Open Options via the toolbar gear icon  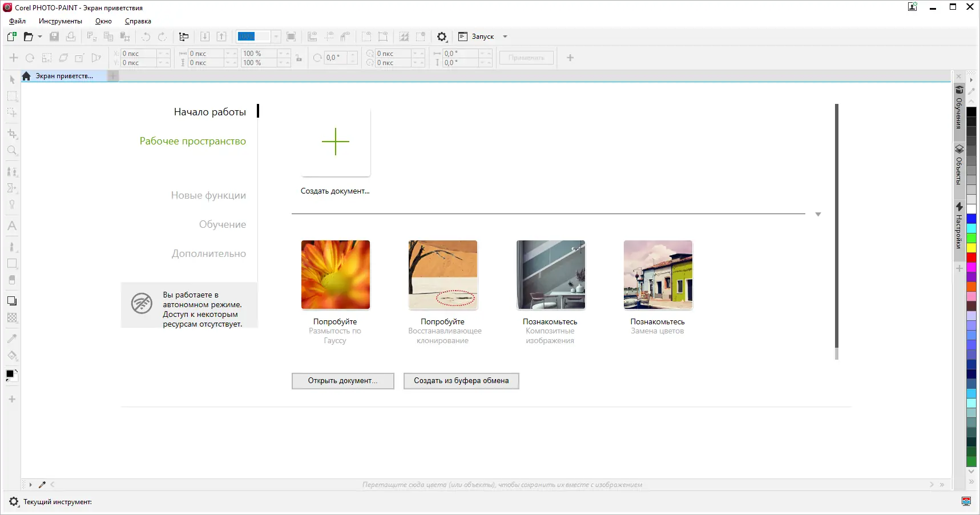[442, 37]
